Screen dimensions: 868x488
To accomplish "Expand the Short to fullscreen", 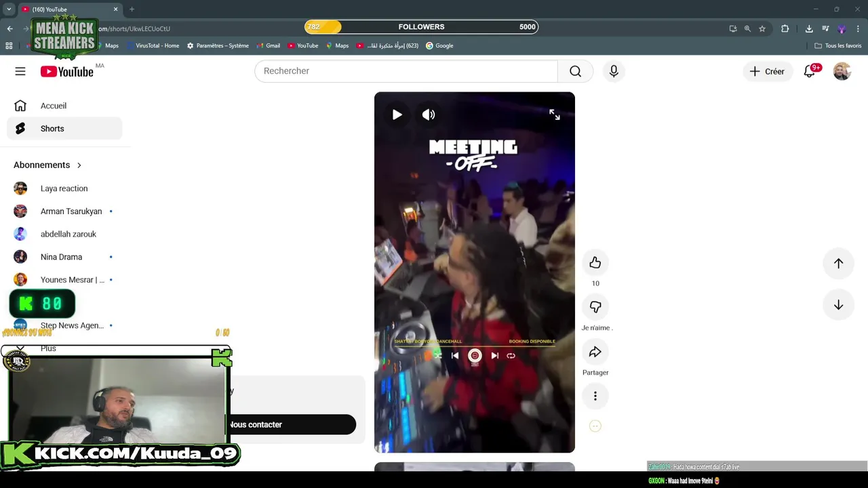I will 555,115.
